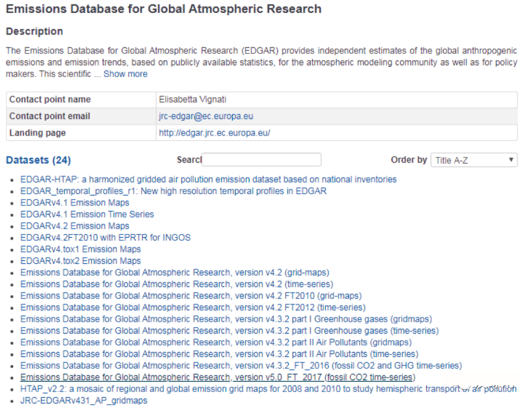Open version v4.2 FT2012 (time-series) dataset

click(x=193, y=307)
